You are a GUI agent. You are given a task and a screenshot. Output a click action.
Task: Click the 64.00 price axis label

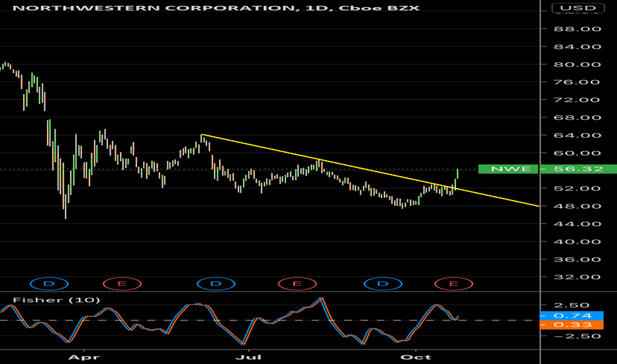(577, 136)
